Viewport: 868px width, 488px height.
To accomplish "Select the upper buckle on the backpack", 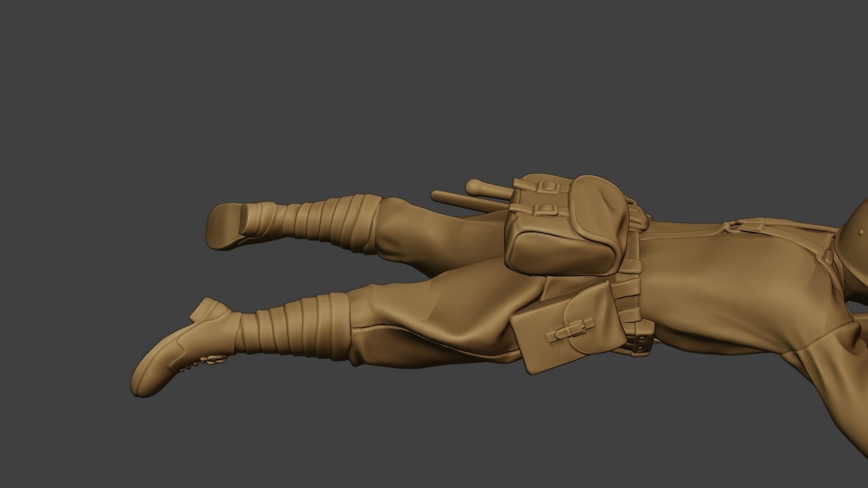I will (x=549, y=187).
